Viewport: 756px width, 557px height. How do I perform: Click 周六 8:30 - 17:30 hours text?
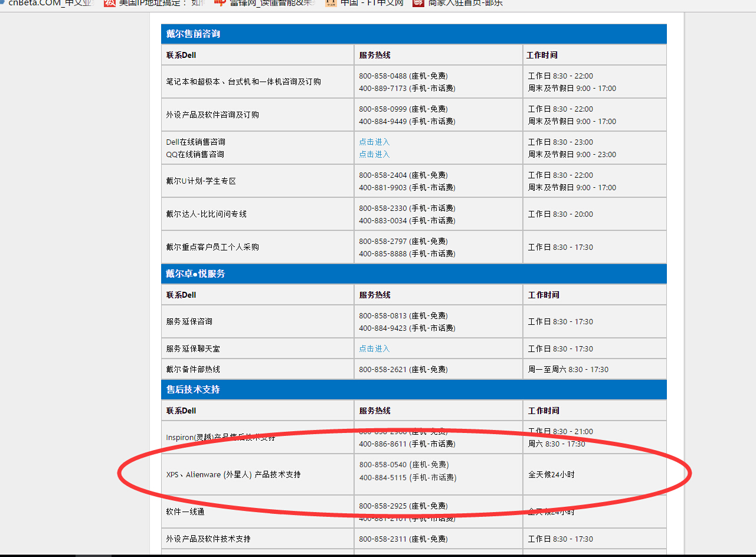(x=557, y=444)
